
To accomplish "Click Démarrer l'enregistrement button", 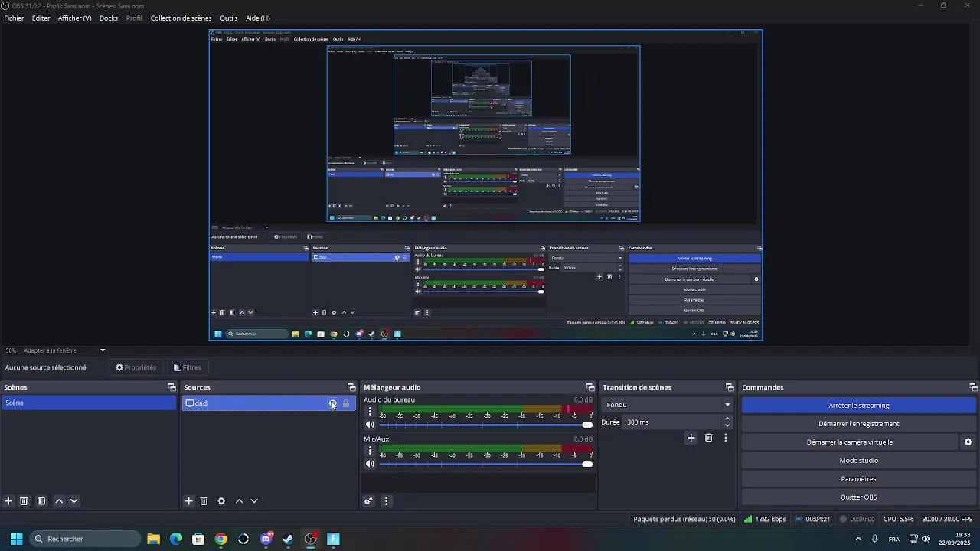I will [x=858, y=424].
